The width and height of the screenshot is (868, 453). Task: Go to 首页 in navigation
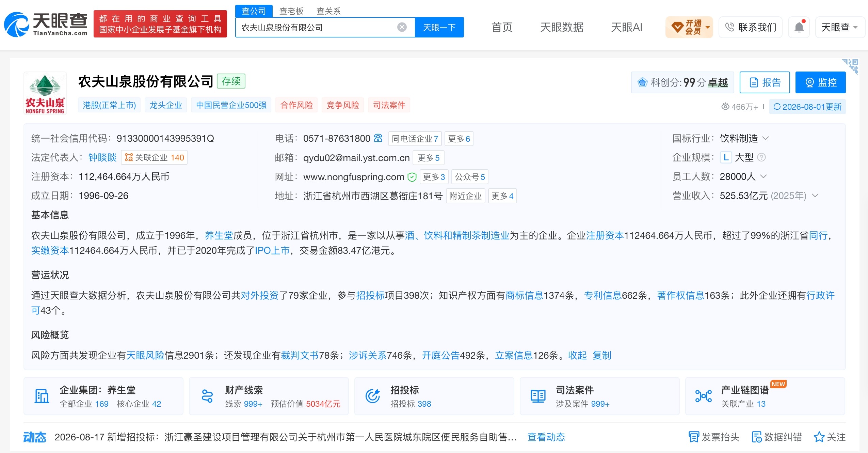(x=502, y=27)
